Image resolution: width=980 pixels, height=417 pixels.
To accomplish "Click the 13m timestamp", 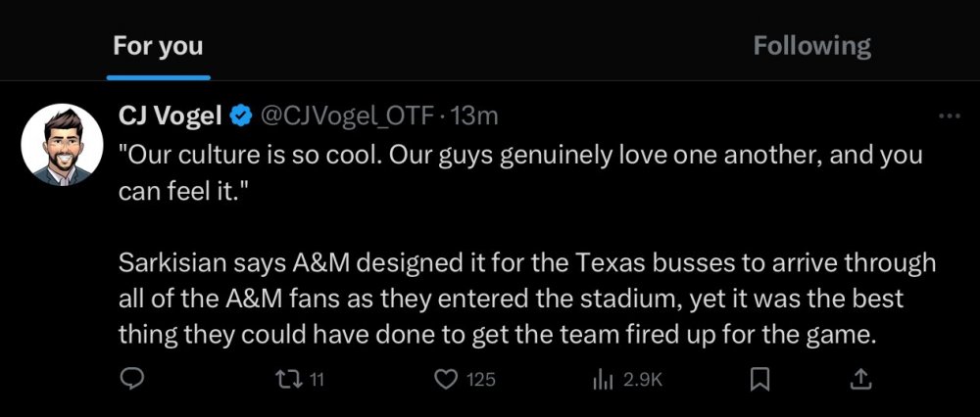I will [477, 116].
